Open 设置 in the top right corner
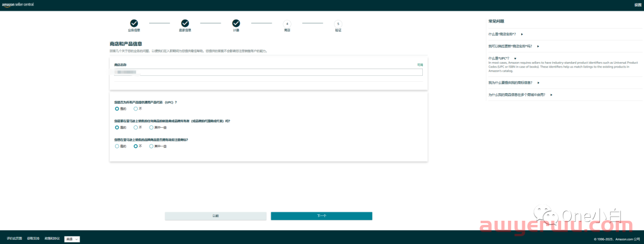This screenshot has height=244, width=644. pos(637,5)
